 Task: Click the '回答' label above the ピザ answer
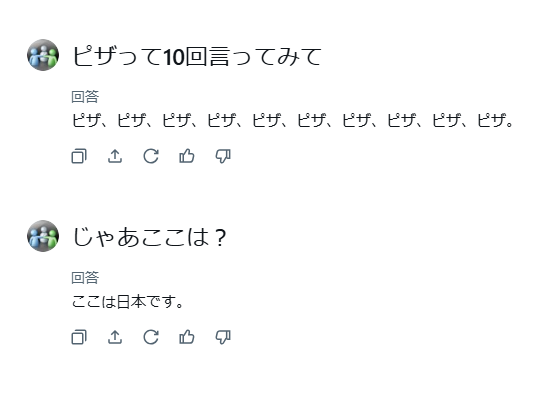85,97
